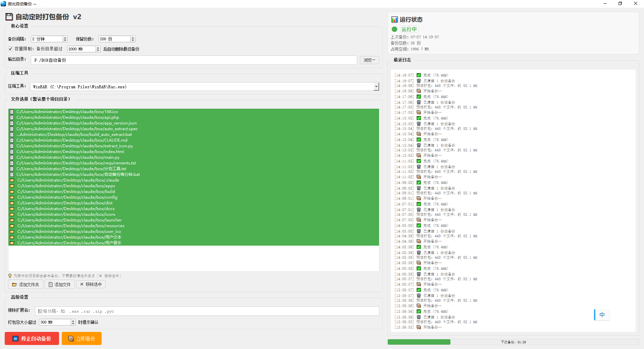Click the green 运行中 status indicator dot

[x=394, y=29]
